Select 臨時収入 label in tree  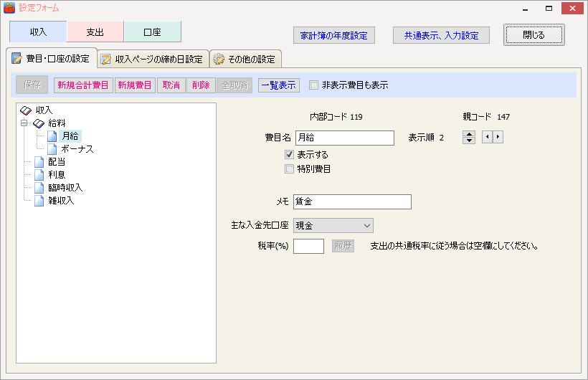(x=66, y=188)
